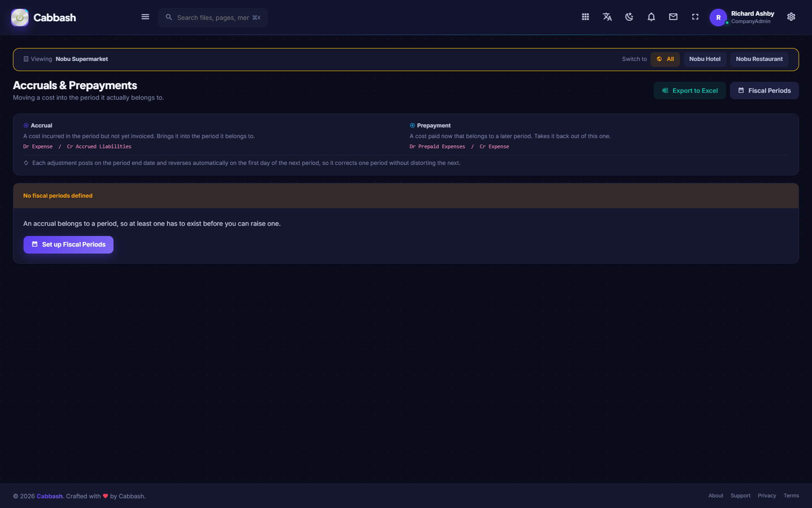Select the Nobu Supermarket label

click(82, 59)
